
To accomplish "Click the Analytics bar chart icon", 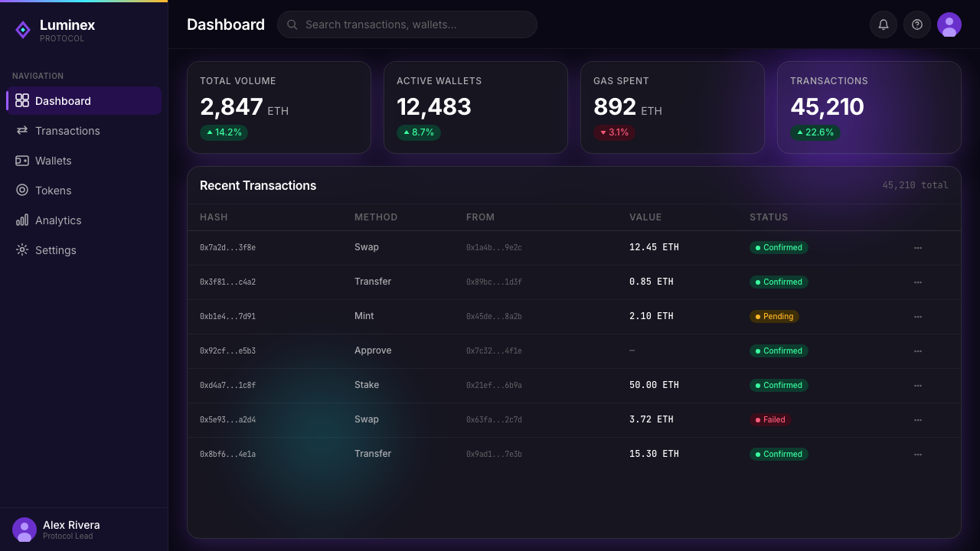I will [22, 220].
